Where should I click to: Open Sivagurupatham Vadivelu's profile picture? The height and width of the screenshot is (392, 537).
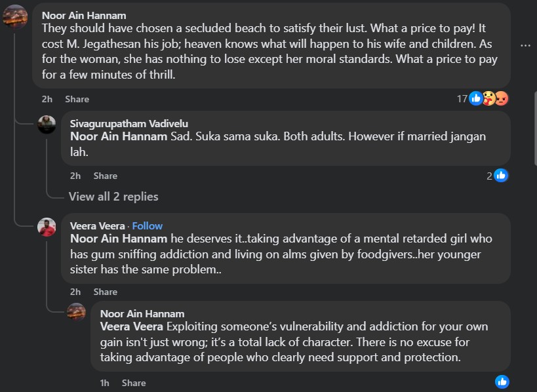pyautogui.click(x=46, y=124)
